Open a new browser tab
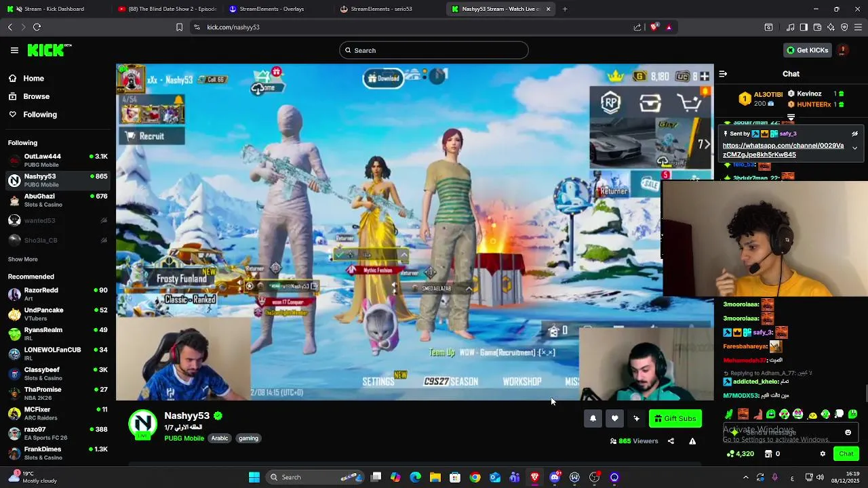The width and height of the screenshot is (868, 488). coord(565,9)
